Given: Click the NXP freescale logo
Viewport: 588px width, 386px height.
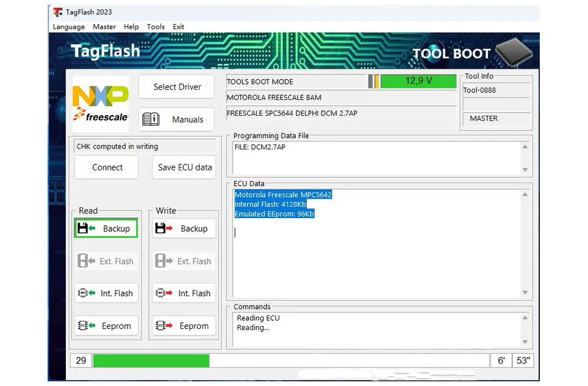Looking at the screenshot, I should pos(99,100).
